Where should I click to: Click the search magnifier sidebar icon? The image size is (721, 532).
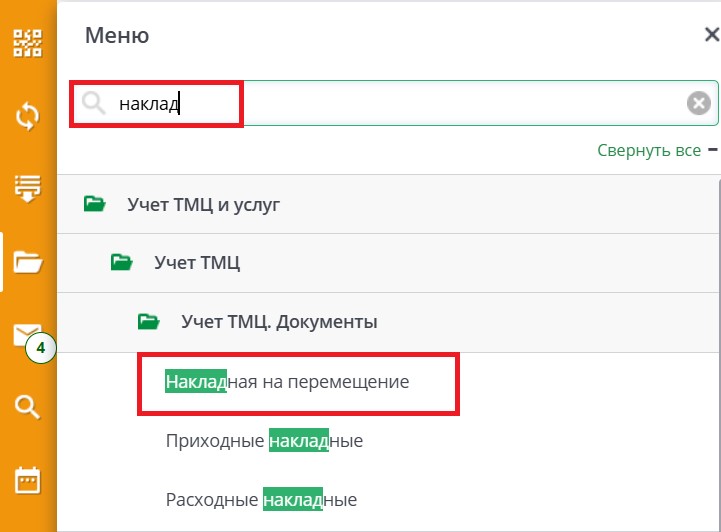tap(27, 406)
